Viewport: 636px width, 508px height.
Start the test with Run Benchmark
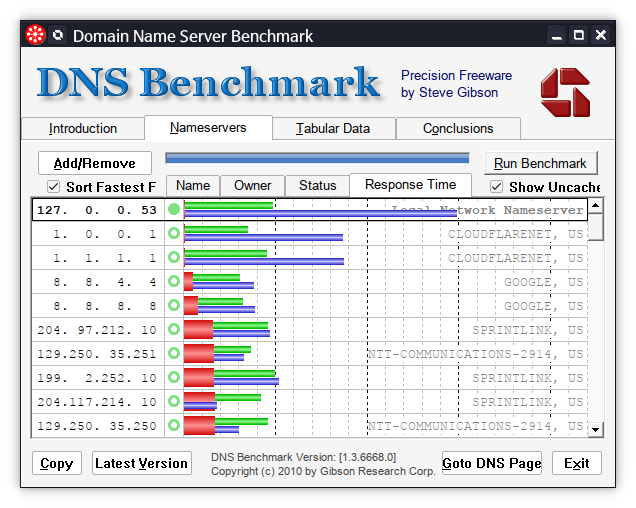click(x=540, y=163)
